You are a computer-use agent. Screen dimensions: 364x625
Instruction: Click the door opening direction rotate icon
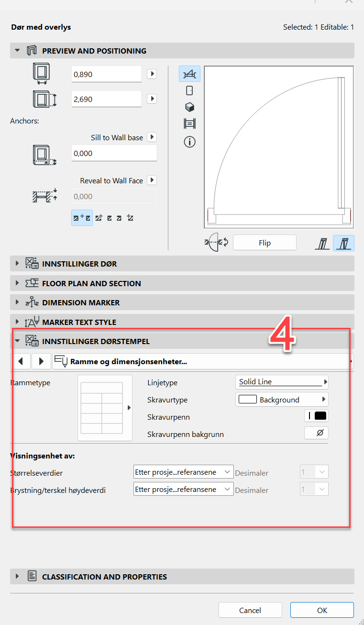[x=216, y=242]
